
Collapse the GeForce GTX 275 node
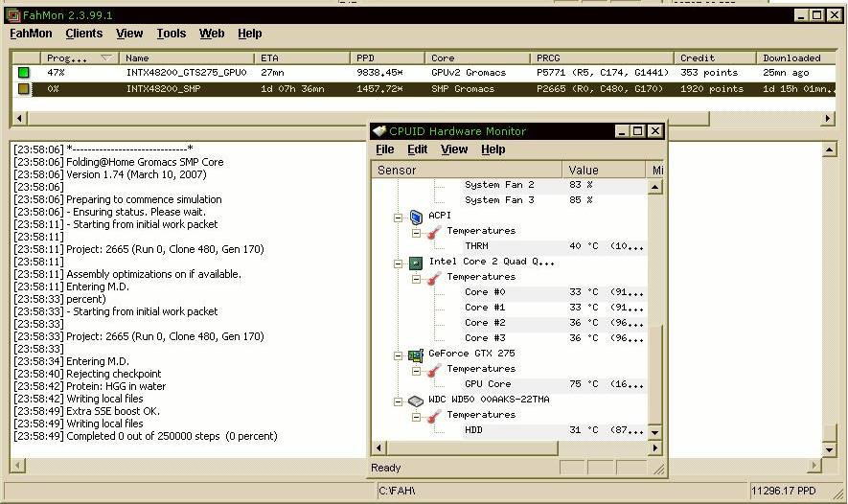tap(398, 355)
